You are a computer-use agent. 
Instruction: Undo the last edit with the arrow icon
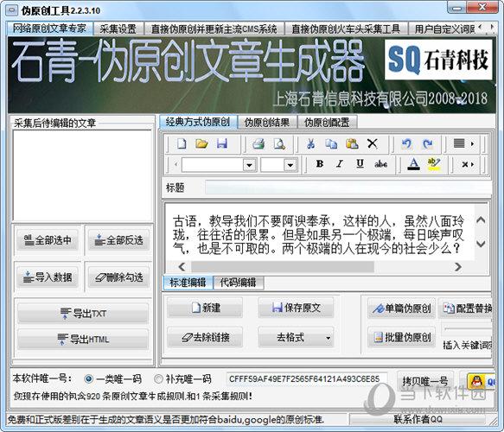tap(406, 143)
